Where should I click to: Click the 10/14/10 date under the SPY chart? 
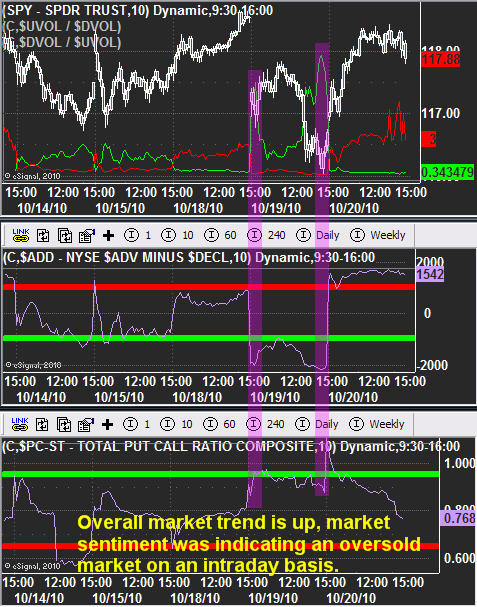[42, 208]
